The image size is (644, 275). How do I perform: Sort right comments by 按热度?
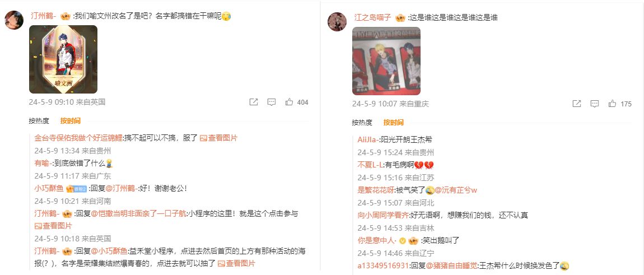click(x=362, y=123)
